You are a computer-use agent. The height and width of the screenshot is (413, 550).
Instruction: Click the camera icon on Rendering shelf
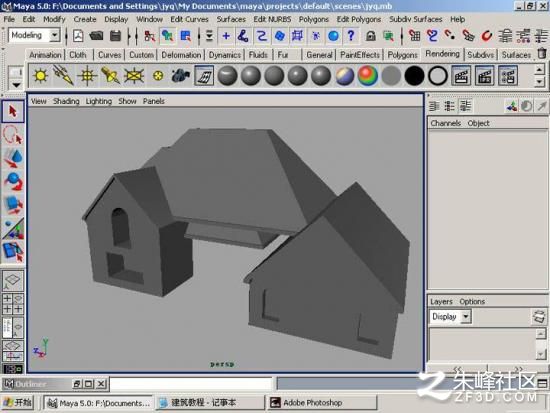(181, 75)
